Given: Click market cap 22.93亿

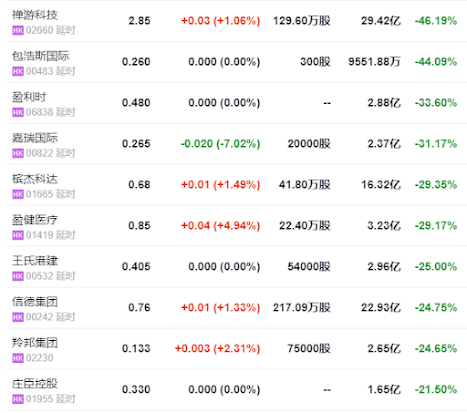Looking at the screenshot, I should [381, 308].
